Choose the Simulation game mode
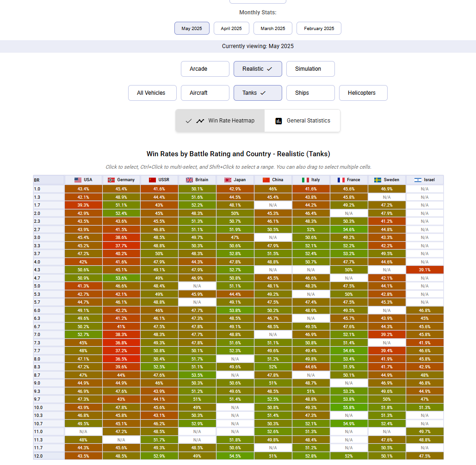The image size is (476, 465). click(310, 69)
